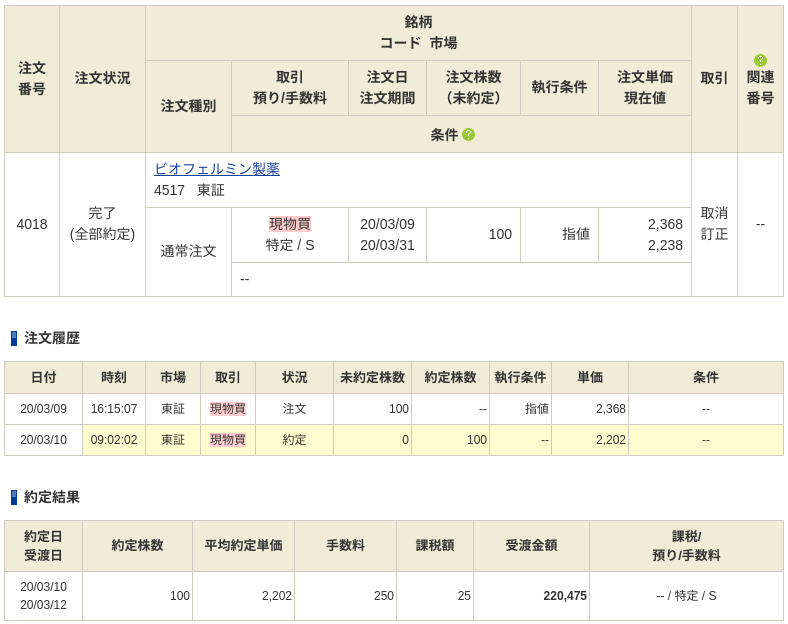Image resolution: width=788 pixels, height=624 pixels.
Task: Click 20/03/10 date in history table
Action: click(43, 440)
